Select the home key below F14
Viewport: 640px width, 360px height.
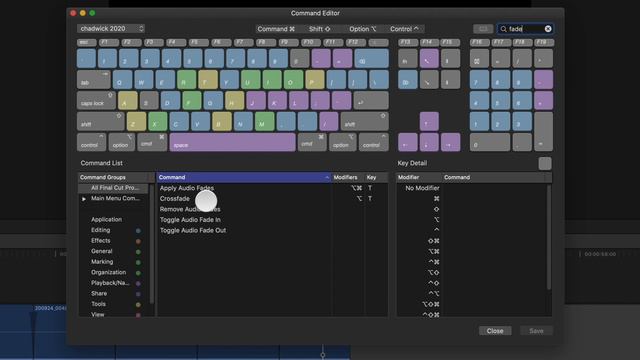429,58
